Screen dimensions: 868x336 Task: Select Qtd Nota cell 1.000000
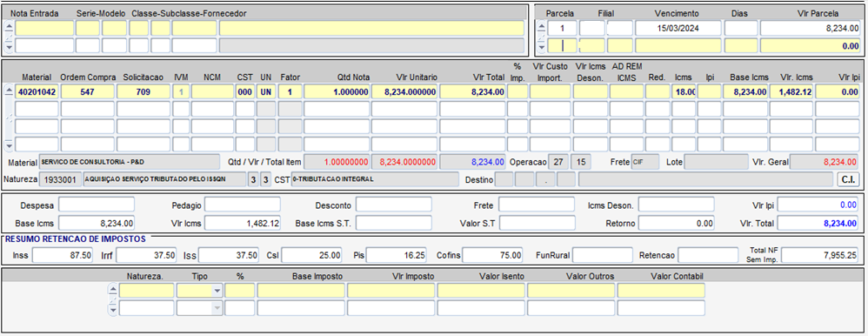[x=337, y=92]
